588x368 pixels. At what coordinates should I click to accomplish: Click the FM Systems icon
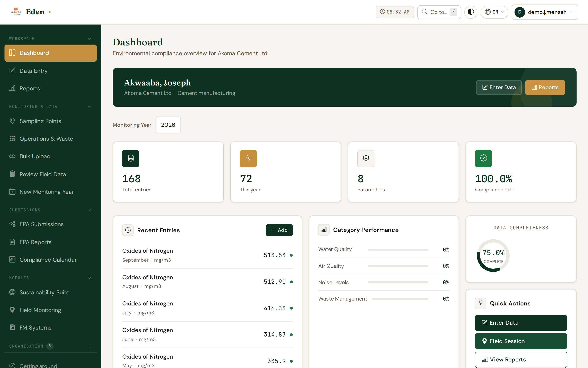click(12, 327)
